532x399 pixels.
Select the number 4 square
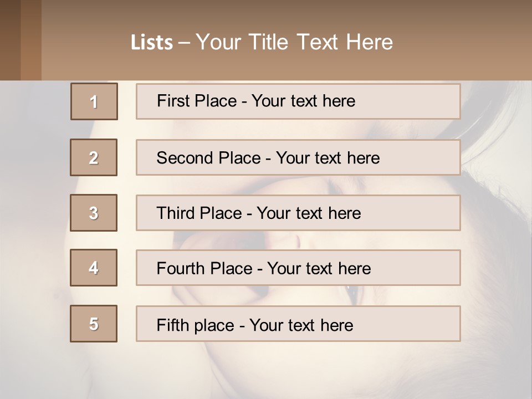coord(94,268)
